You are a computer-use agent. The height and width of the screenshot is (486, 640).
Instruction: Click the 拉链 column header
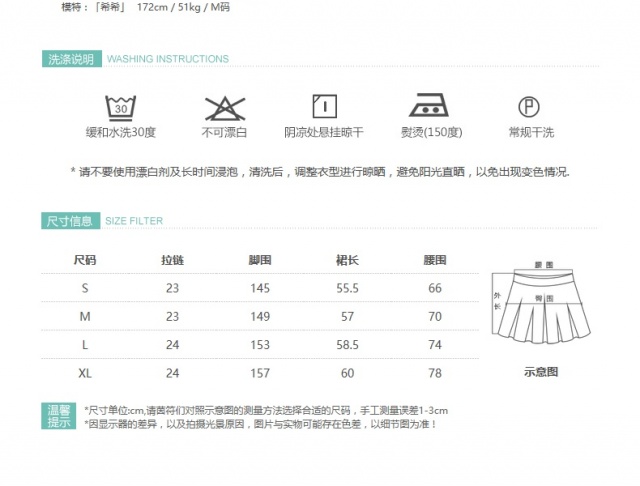click(x=172, y=261)
